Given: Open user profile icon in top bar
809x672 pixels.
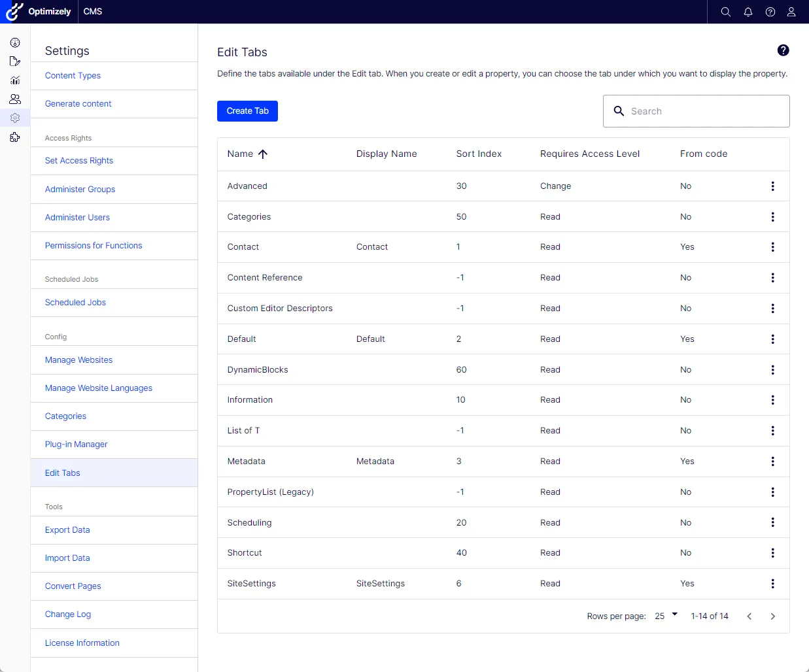Looking at the screenshot, I should (791, 12).
